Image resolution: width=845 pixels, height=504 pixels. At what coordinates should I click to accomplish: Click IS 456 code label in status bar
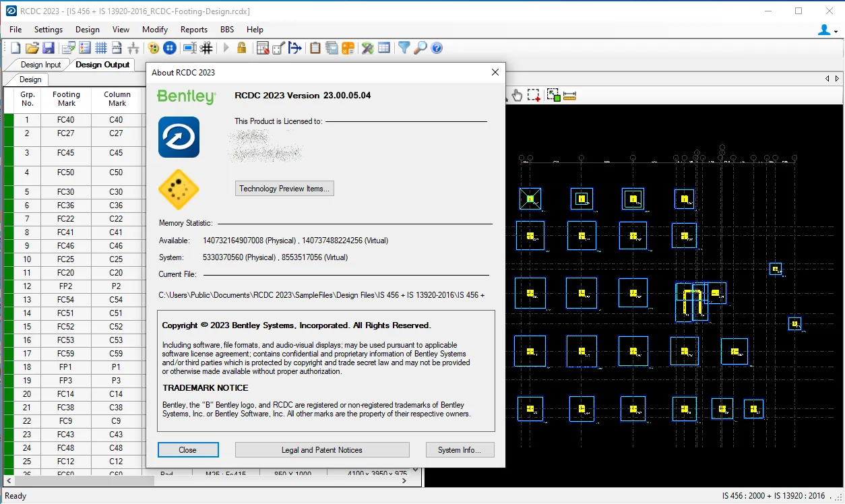pyautogui.click(x=774, y=496)
